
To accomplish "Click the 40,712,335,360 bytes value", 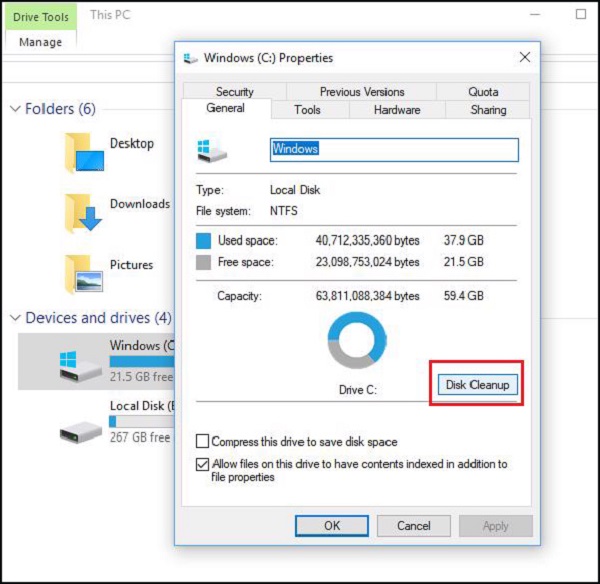I will click(x=367, y=240).
